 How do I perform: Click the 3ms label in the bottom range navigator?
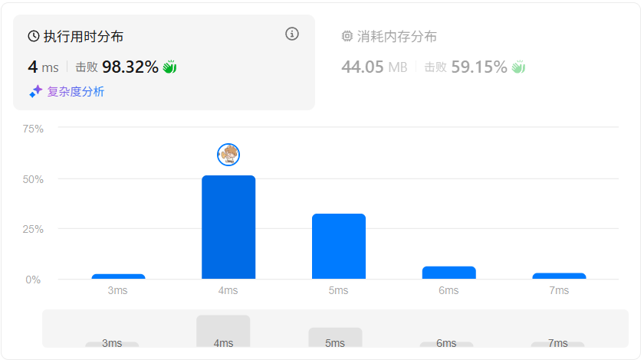(x=112, y=343)
